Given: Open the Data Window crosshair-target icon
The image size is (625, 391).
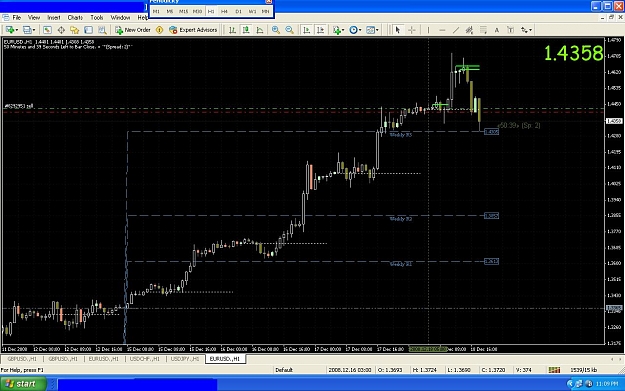Looking at the screenshot, I should (61, 30).
